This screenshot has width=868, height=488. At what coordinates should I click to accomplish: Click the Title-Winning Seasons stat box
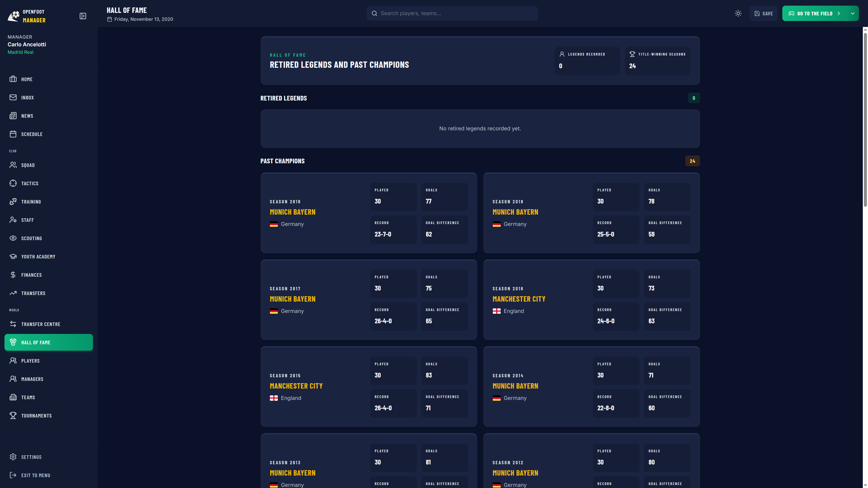(x=657, y=61)
